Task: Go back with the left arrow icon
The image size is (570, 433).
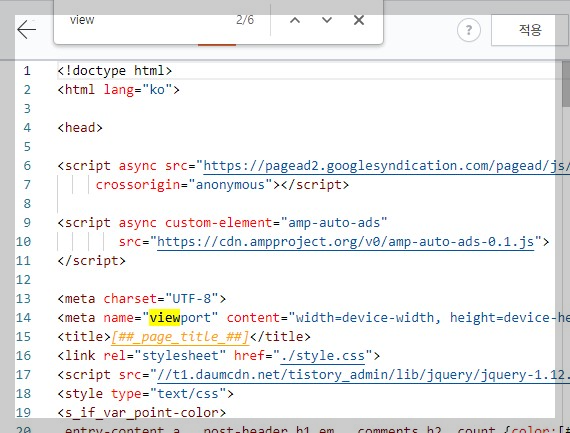Action: pyautogui.click(x=27, y=29)
